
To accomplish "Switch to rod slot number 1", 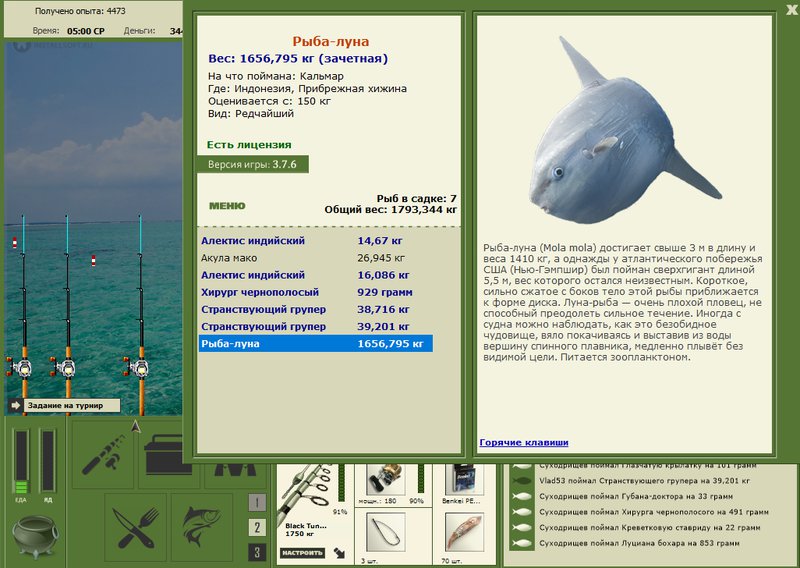I will tap(257, 503).
